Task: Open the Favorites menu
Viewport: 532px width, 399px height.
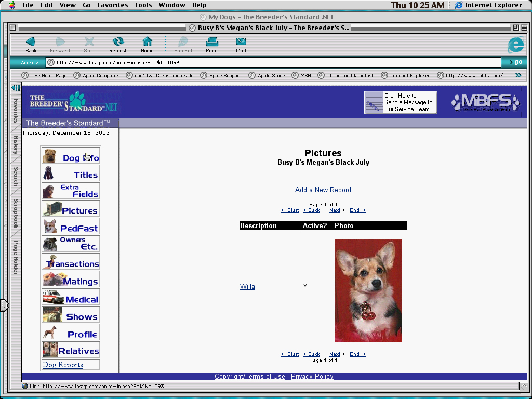Action: (x=113, y=5)
